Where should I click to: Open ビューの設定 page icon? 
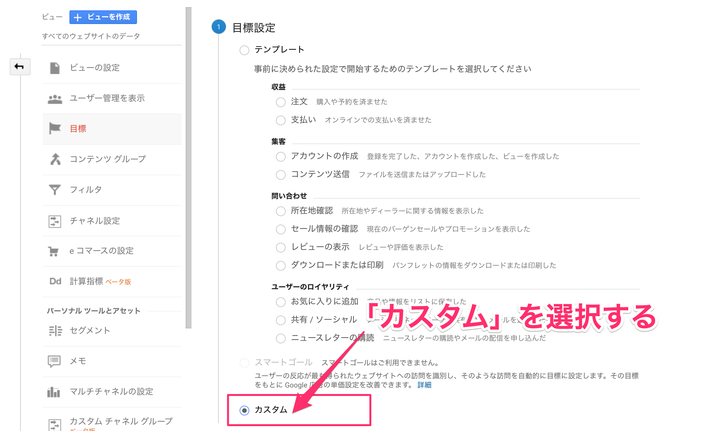[x=54, y=67]
